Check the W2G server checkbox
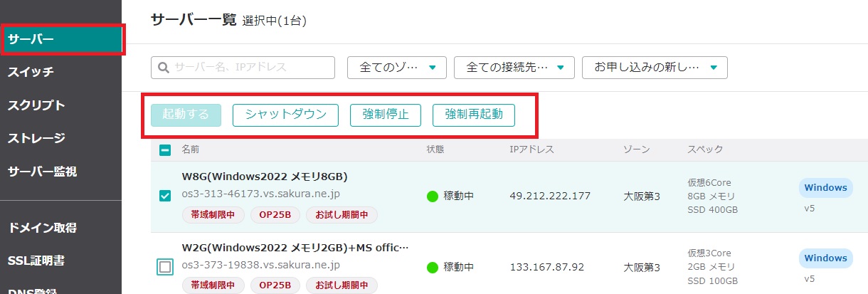This screenshot has width=868, height=294. click(x=165, y=267)
